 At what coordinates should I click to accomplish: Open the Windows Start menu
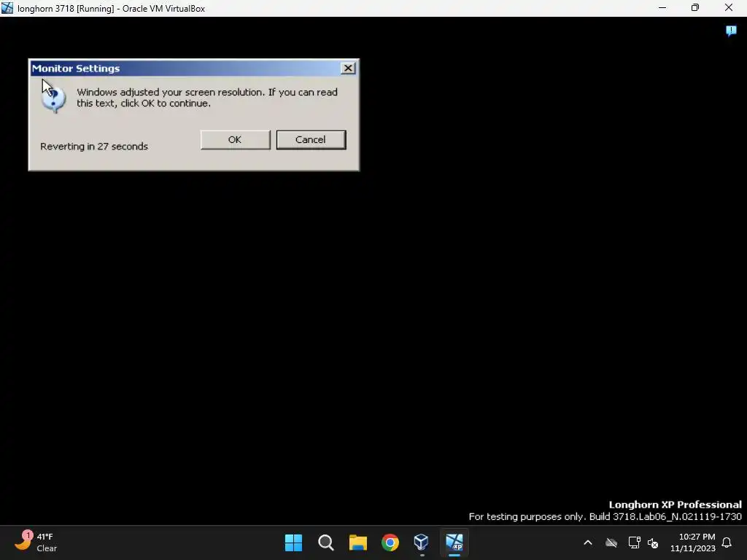pyautogui.click(x=293, y=542)
